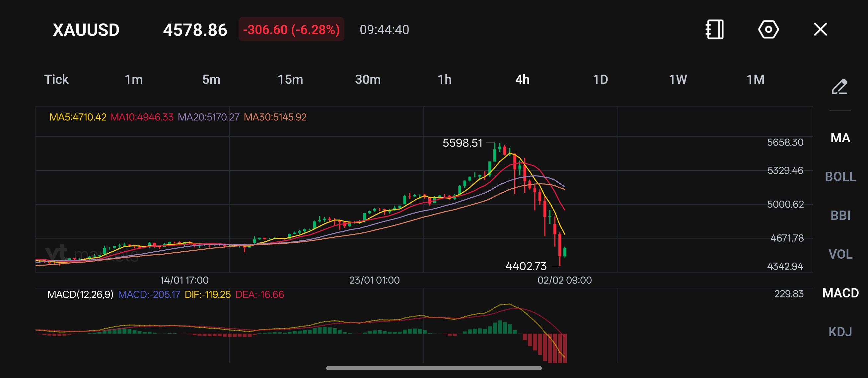
Task: Choose the 30m timeframe
Action: pos(368,80)
